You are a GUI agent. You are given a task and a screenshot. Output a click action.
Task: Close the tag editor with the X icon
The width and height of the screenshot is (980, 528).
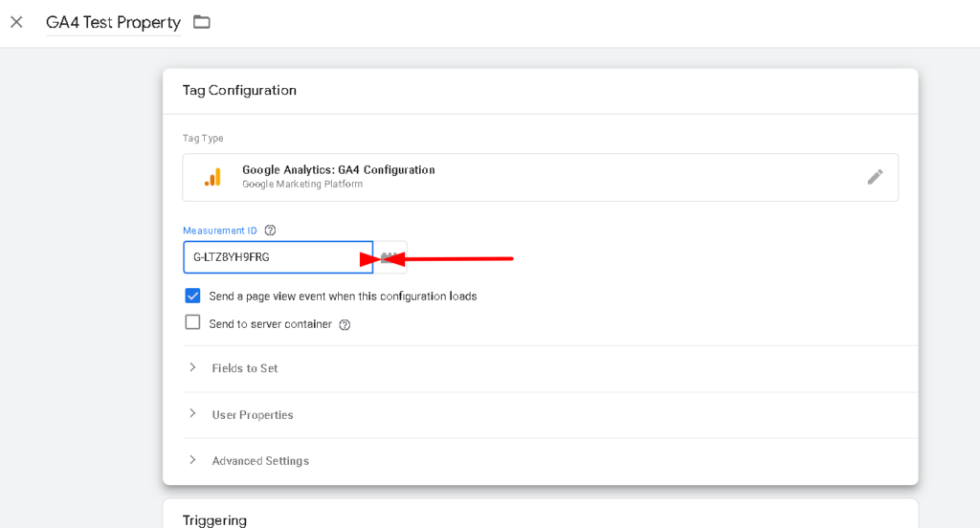pyautogui.click(x=17, y=22)
